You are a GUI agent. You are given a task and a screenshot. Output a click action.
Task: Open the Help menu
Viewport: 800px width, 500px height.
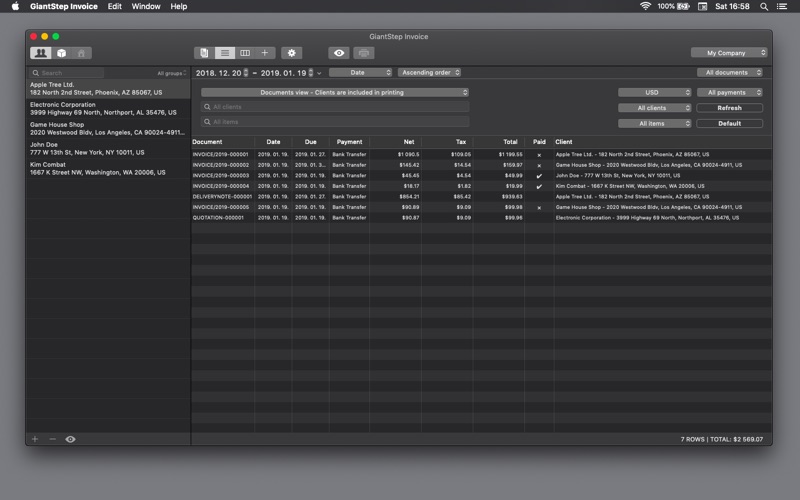[179, 6]
